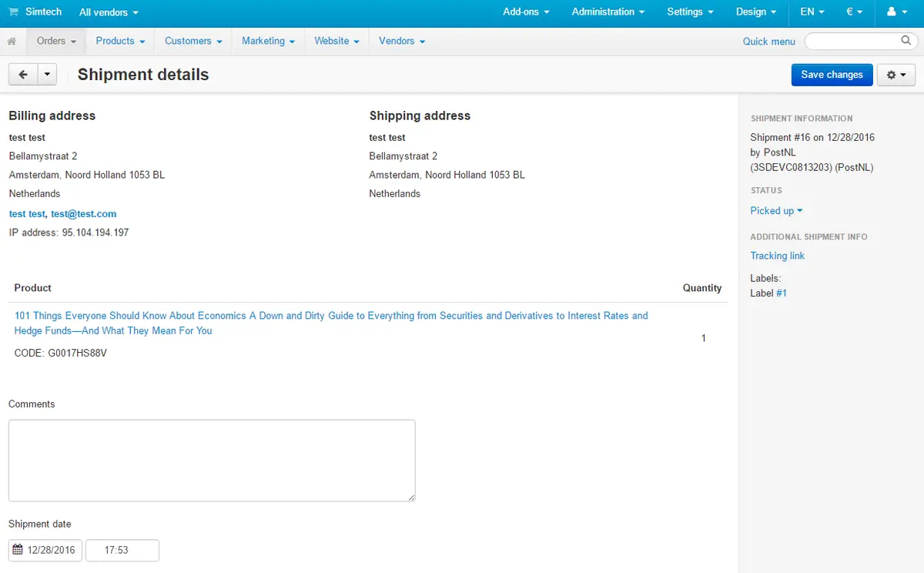Expand dropdown arrow beside back button
The height and width of the screenshot is (573, 924).
(47, 75)
